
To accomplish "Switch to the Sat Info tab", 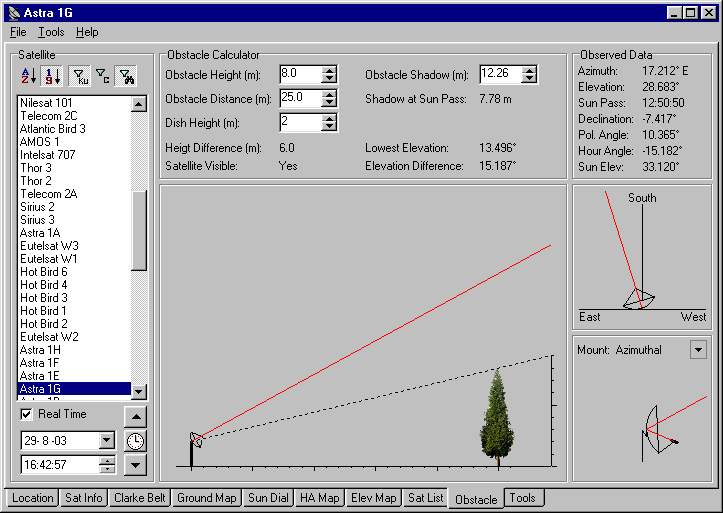I will pos(83,498).
